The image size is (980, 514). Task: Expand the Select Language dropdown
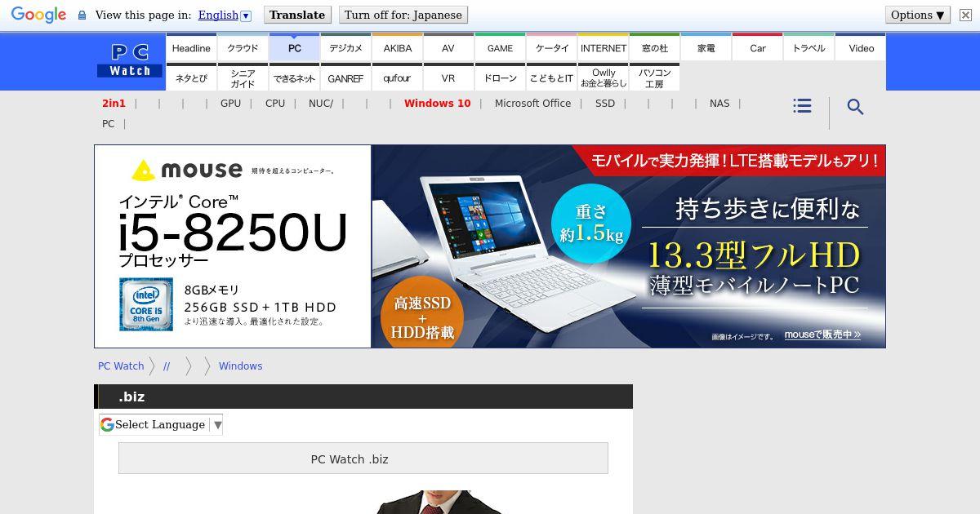161,424
